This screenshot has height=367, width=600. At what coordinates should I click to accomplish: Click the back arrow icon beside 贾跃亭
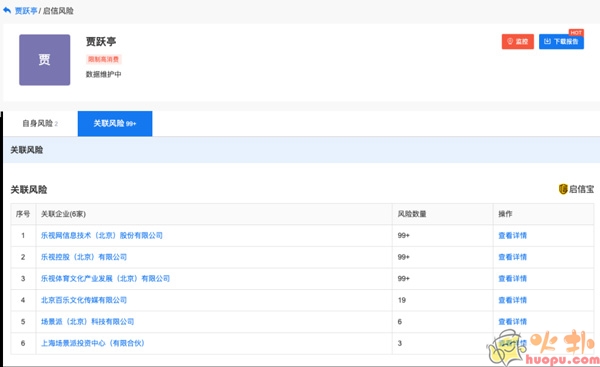click(7, 10)
